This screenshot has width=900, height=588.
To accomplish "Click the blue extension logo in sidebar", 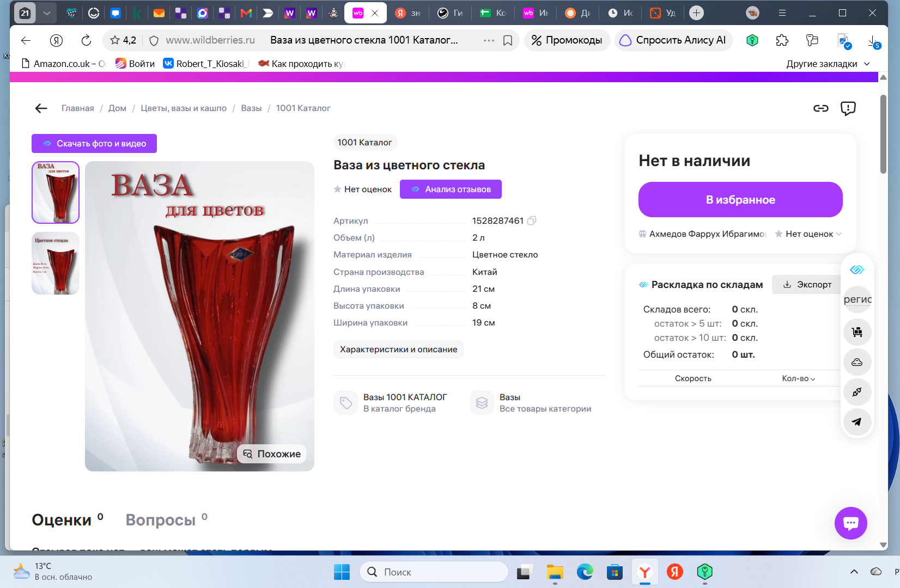I will coord(857,269).
